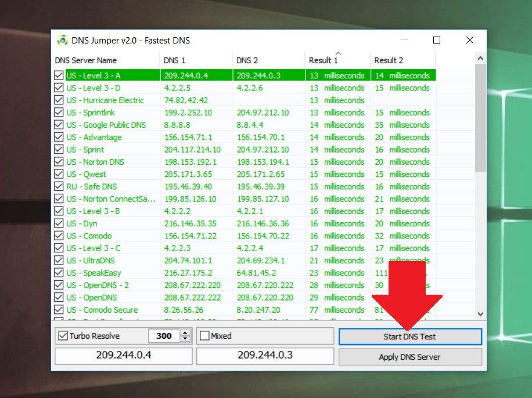Enable the Mixed checkbox
Screen dimensions: 532x398
point(204,335)
